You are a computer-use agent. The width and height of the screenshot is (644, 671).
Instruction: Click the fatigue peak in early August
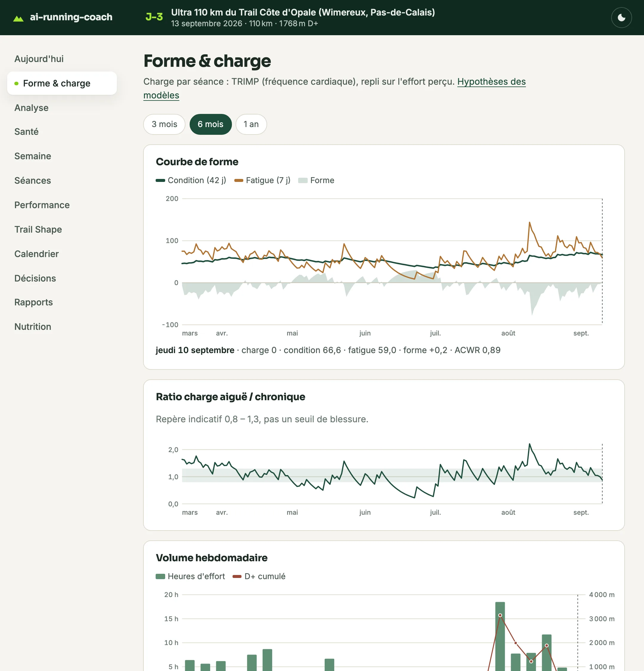(x=530, y=222)
